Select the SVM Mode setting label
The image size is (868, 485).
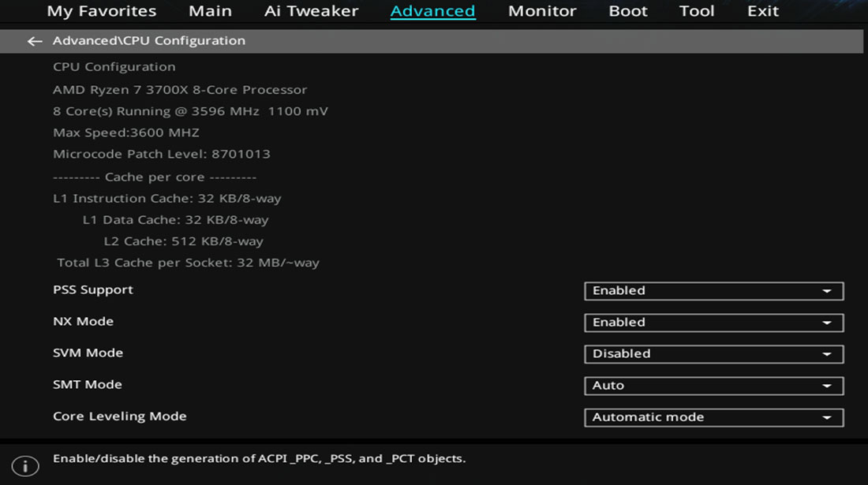(88, 353)
